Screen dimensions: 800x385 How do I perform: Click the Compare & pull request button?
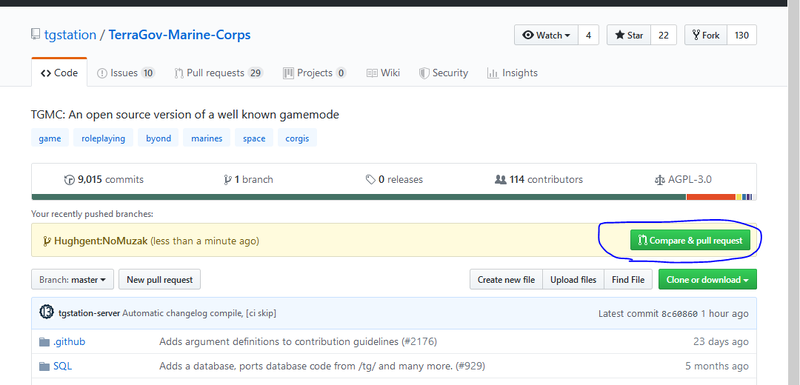click(x=690, y=240)
